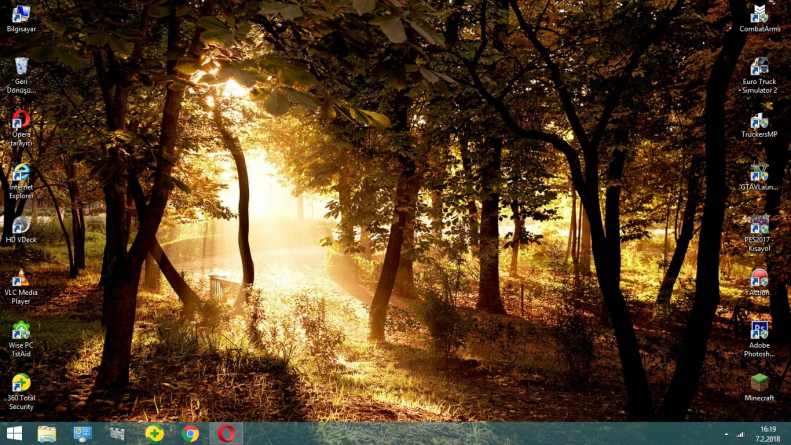Open the Bilgisayar desktop icon
This screenshot has width=791, height=445.
tap(21, 19)
